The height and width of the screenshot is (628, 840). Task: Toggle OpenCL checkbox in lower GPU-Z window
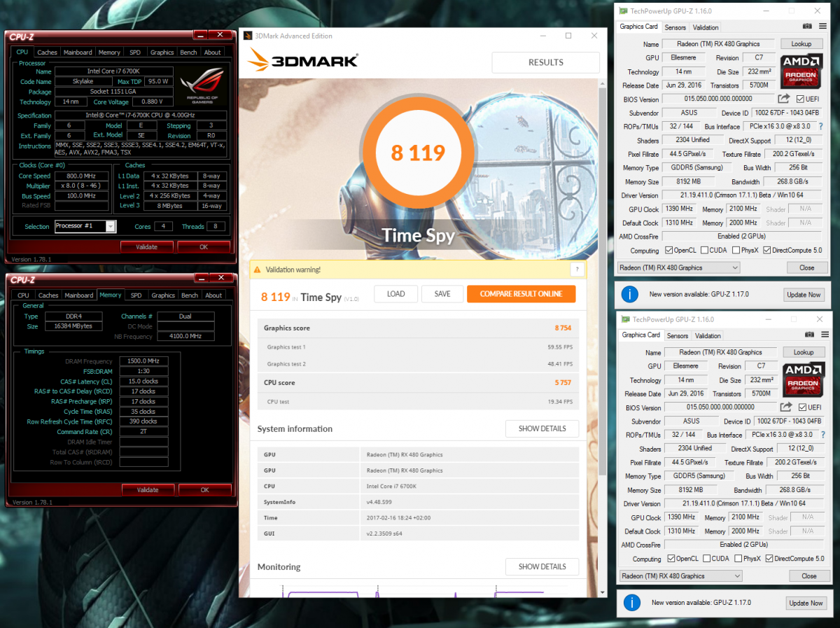[x=672, y=559]
